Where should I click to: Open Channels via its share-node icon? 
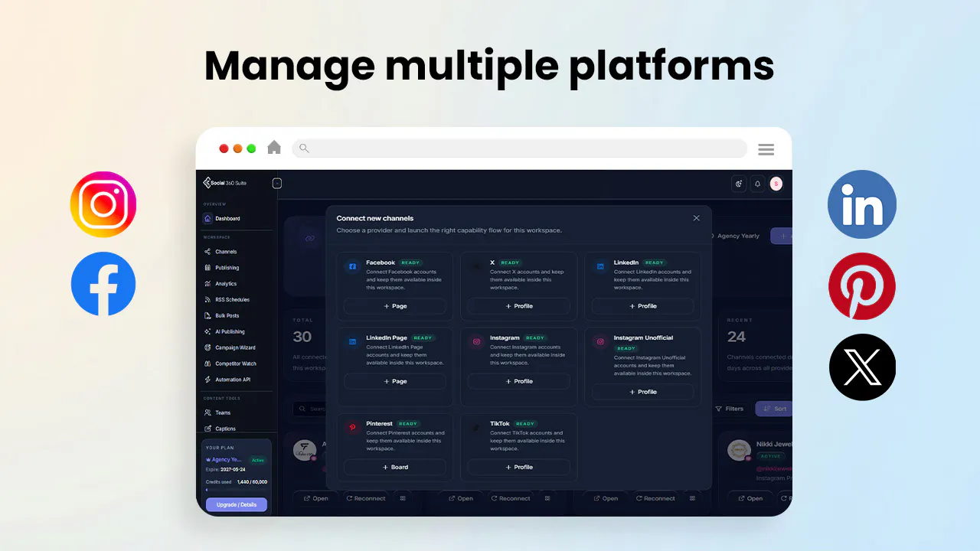point(207,252)
